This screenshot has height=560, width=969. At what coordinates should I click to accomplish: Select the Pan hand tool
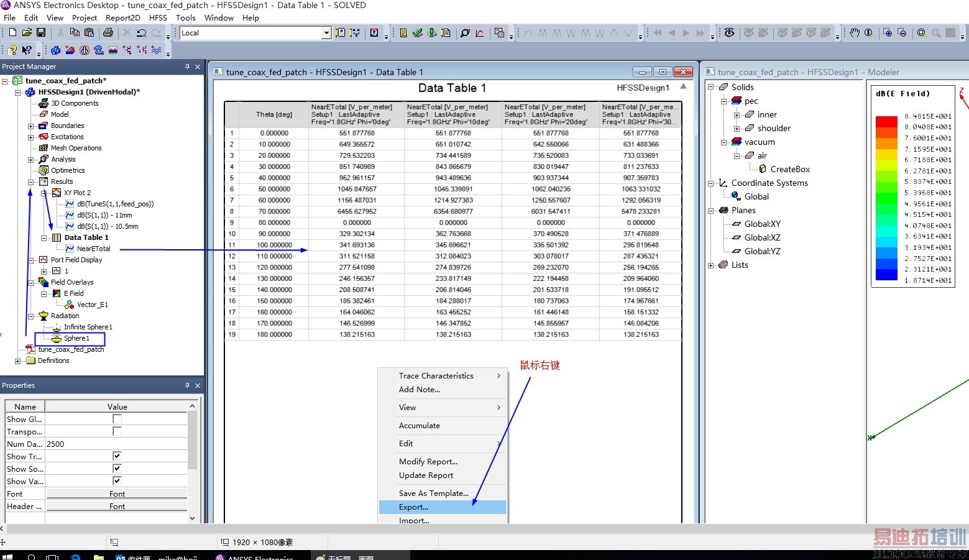pos(855,33)
